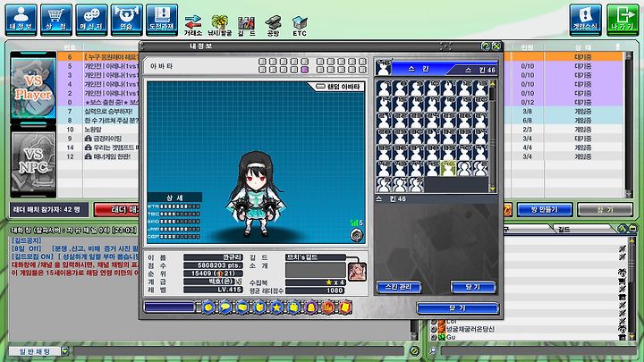Click the red chart hexagon badge

328,307
